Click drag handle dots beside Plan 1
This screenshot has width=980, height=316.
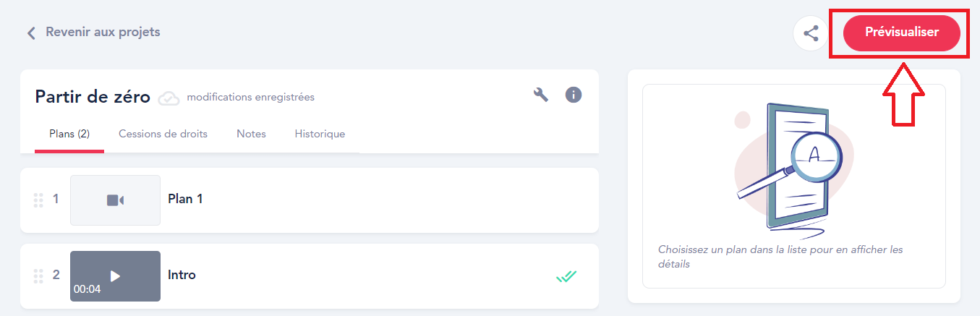(38, 200)
